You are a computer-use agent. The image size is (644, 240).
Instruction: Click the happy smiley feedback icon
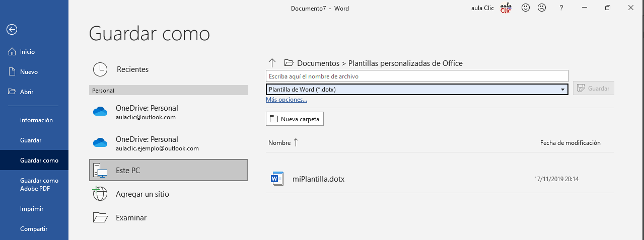(x=526, y=8)
